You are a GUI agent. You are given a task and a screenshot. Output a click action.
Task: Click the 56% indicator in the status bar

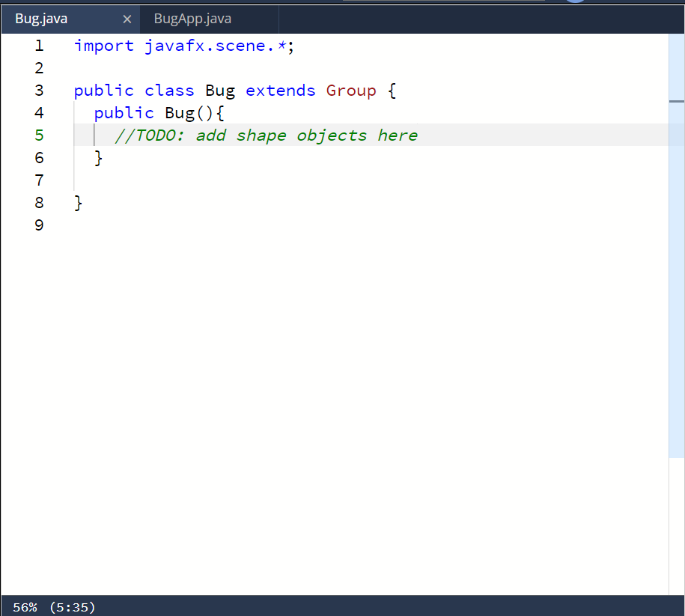[25, 607]
